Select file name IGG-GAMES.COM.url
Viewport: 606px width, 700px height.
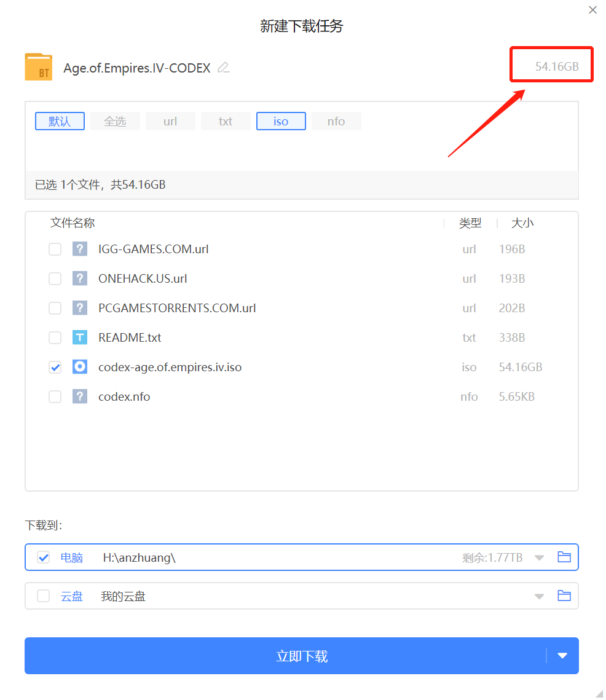(x=153, y=249)
